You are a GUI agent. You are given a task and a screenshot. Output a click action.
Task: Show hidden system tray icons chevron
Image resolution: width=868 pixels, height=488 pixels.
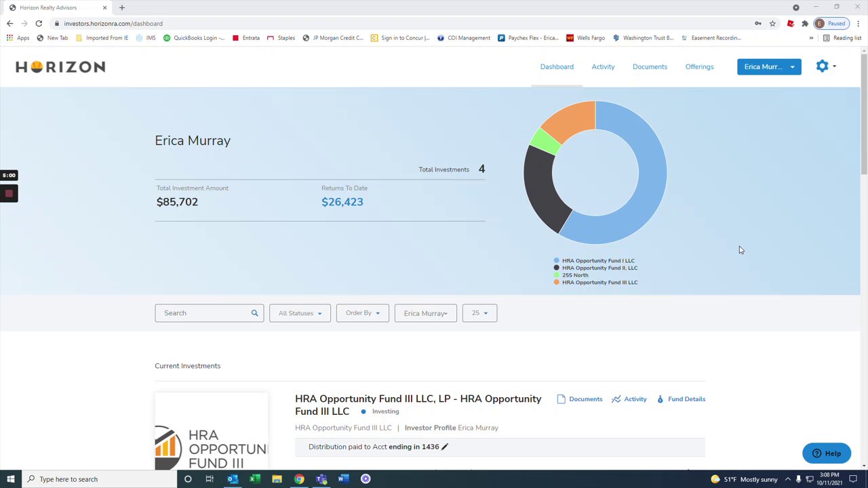[787, 479]
